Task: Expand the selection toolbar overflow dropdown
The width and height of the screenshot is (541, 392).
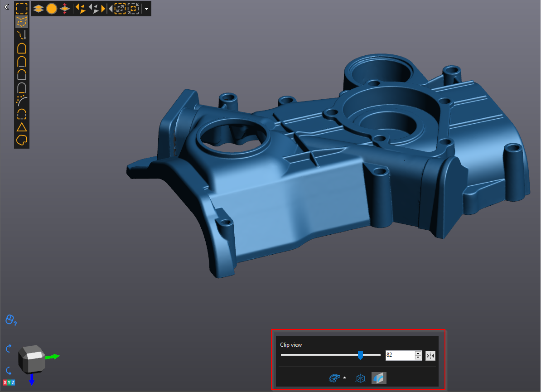Action: [x=146, y=9]
